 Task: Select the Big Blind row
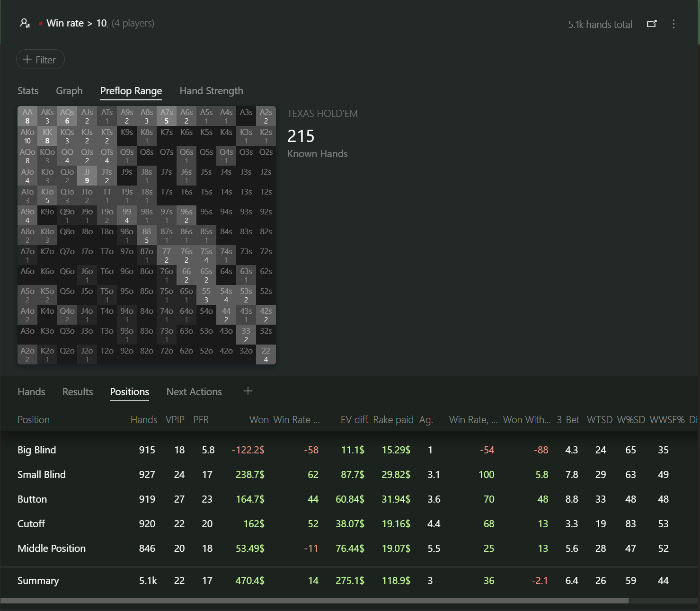(349, 450)
